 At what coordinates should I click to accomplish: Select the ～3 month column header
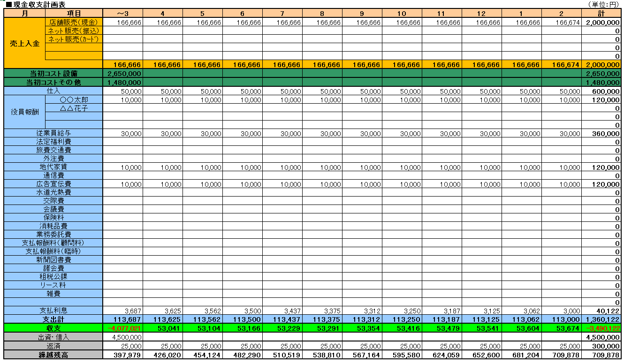[122, 14]
